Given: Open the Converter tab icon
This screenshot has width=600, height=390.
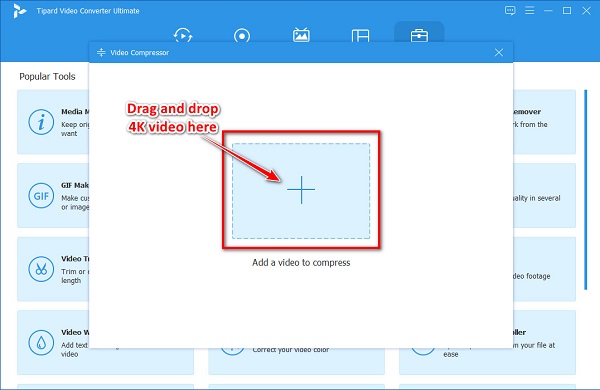Looking at the screenshot, I should 183,36.
